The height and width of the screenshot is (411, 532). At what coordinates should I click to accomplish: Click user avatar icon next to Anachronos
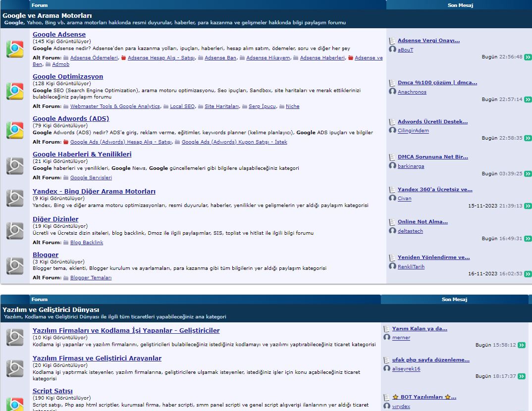point(392,91)
